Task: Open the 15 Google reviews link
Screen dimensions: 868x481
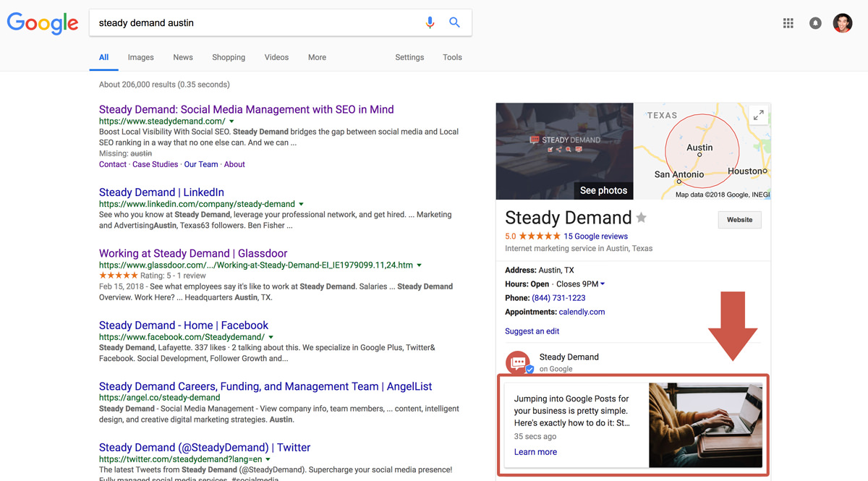Action: click(x=595, y=236)
